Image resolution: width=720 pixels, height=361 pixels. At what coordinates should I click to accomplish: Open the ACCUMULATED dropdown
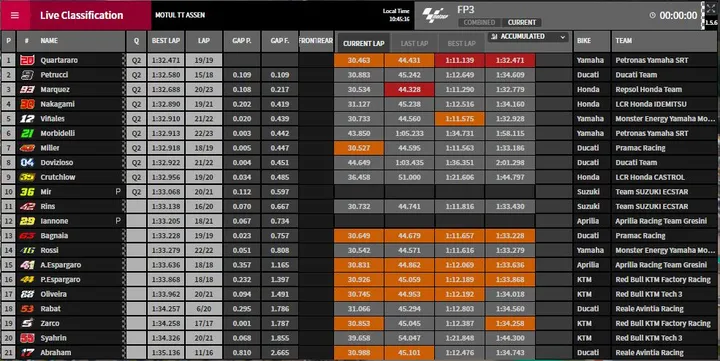[x=528, y=37]
